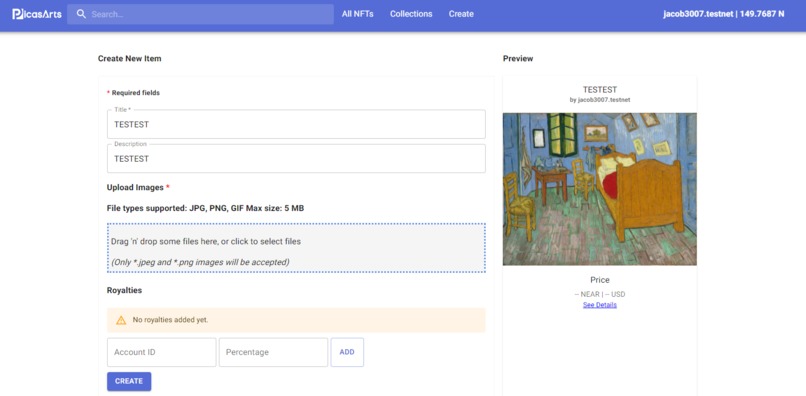Click the search magnifier icon
Image resolution: width=806 pixels, height=396 pixels.
pos(81,14)
